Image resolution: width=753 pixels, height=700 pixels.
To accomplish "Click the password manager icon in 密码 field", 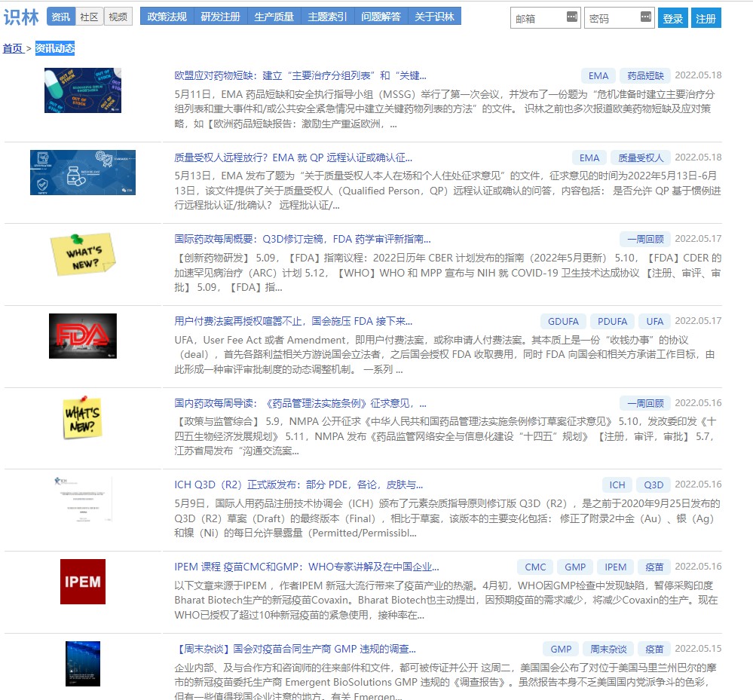I will pyautogui.click(x=645, y=17).
